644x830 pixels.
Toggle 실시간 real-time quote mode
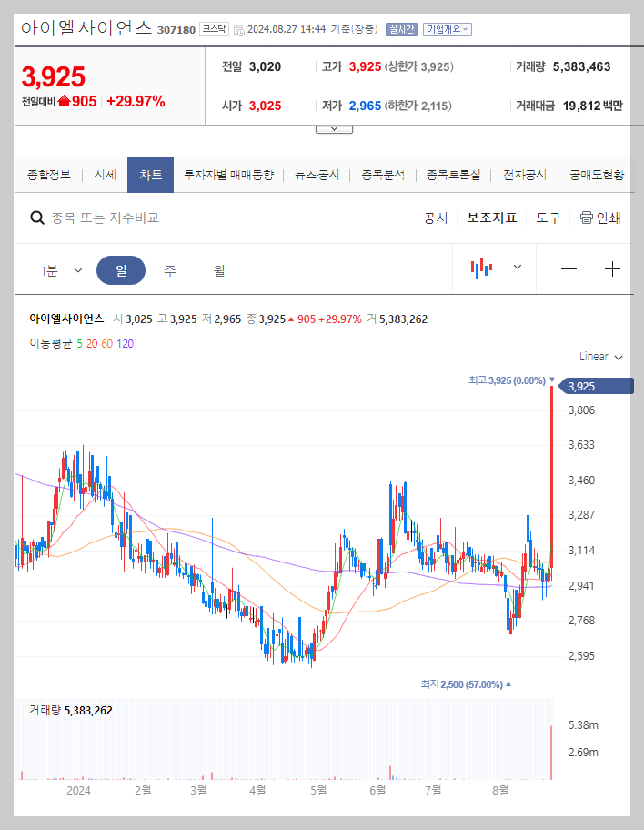401,28
